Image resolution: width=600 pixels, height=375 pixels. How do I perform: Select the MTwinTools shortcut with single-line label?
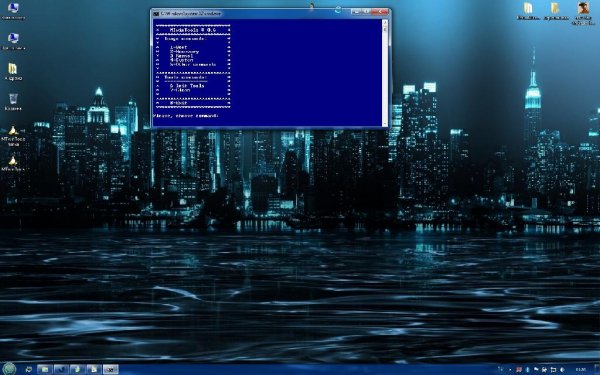coord(13,163)
